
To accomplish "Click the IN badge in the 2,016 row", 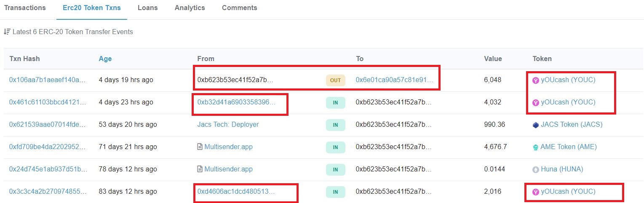I will coord(335,192).
